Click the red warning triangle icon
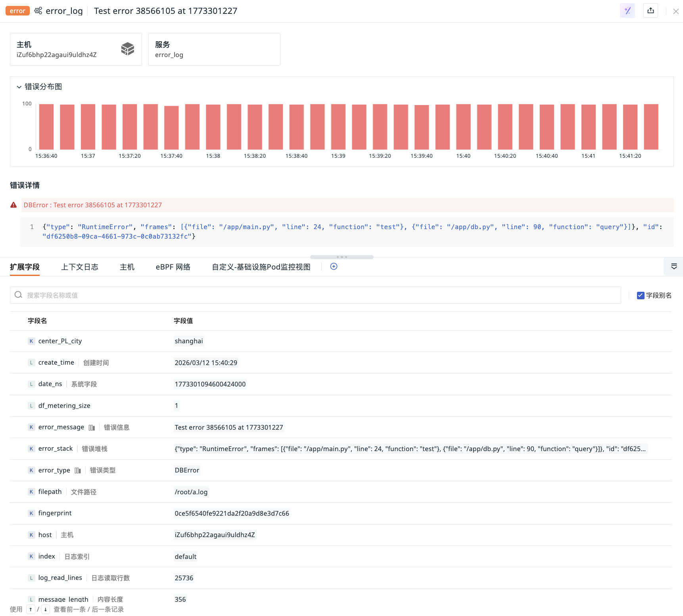 (13, 205)
